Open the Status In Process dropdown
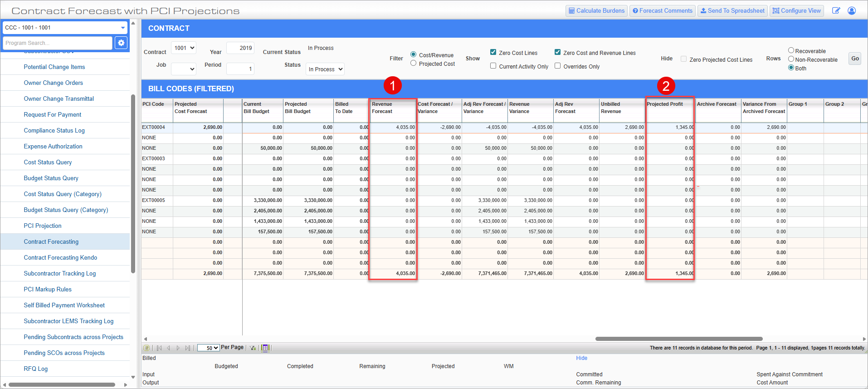Screen dimensions: 868x389 325,69
